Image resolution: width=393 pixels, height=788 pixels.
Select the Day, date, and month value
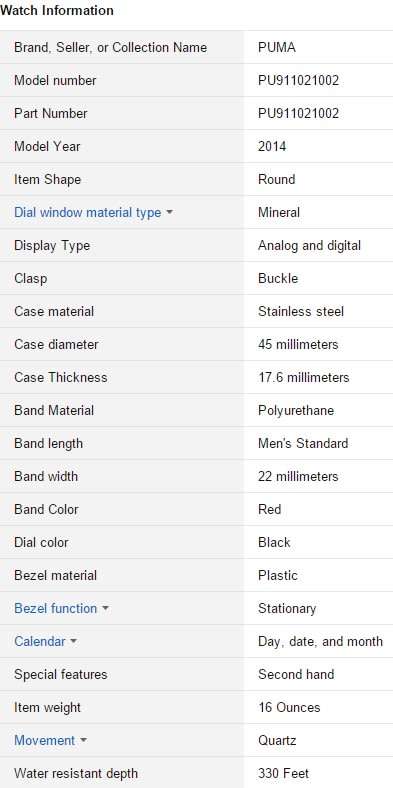click(x=321, y=642)
